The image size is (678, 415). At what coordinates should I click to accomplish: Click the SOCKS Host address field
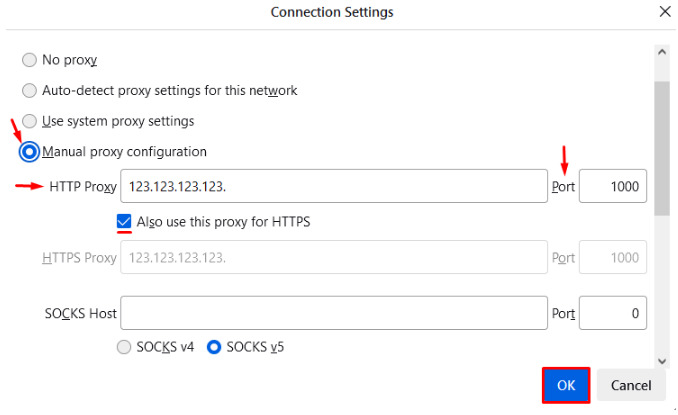pos(333,313)
